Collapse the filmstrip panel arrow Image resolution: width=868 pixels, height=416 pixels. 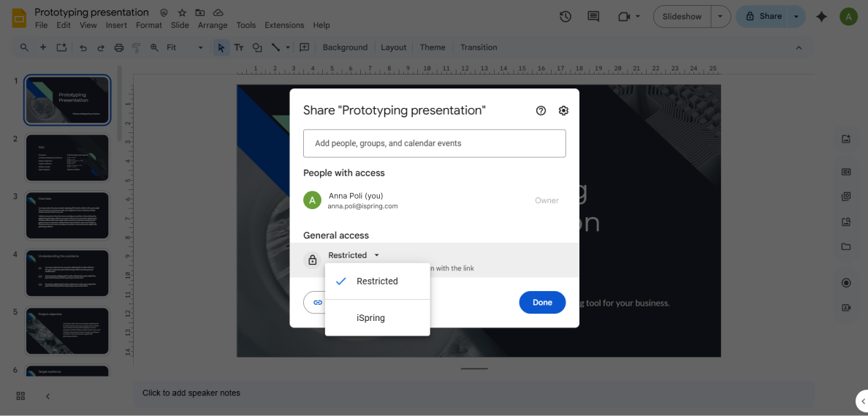pos(48,396)
